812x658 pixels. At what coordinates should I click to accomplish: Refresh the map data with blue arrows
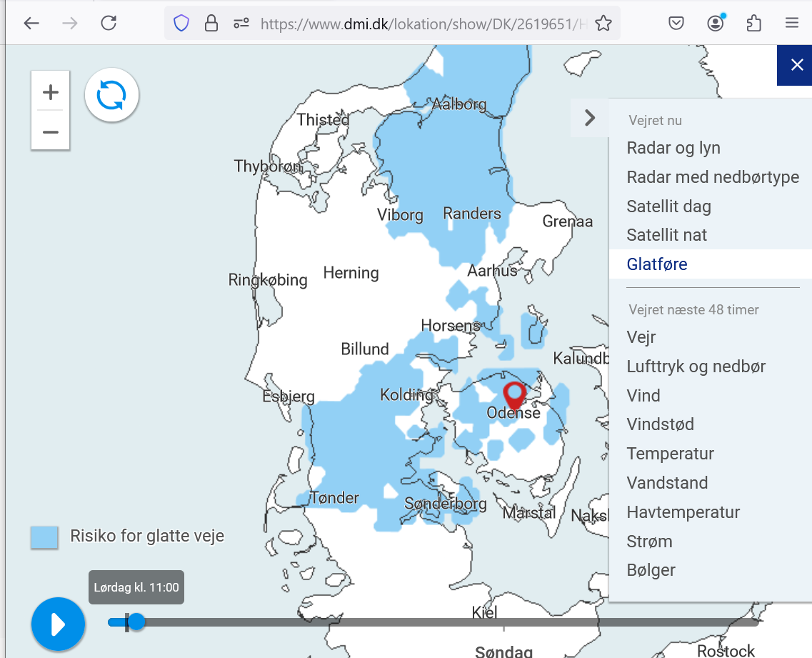[111, 95]
